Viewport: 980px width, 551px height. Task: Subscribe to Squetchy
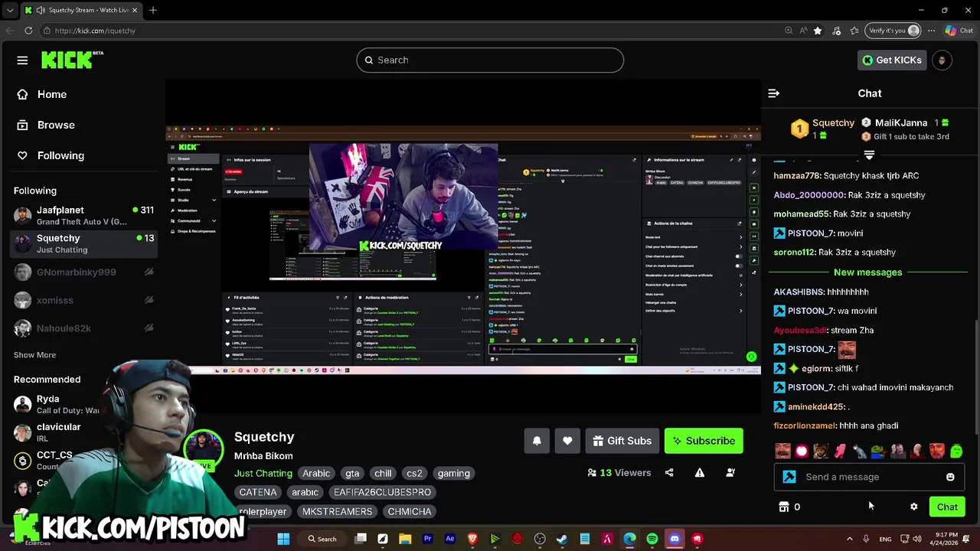[704, 441]
